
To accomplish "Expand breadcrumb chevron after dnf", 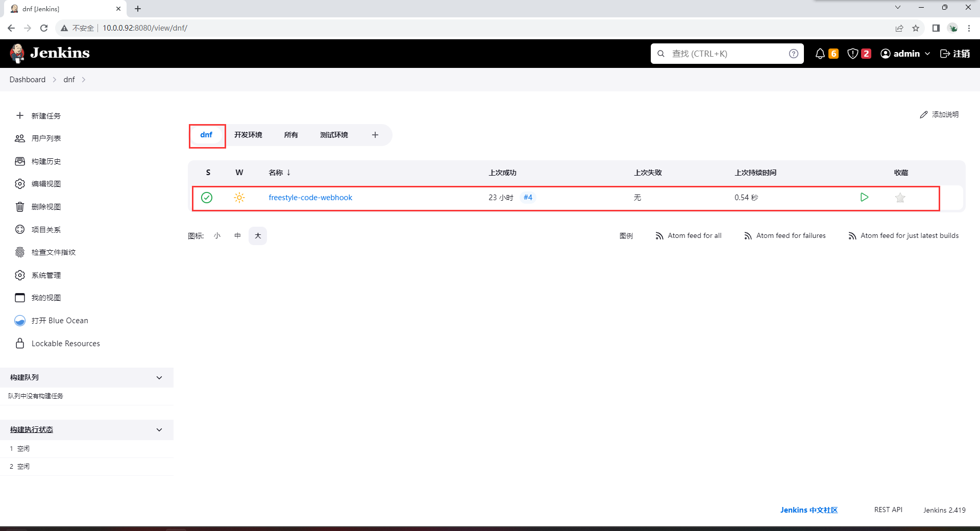I will tap(84, 80).
